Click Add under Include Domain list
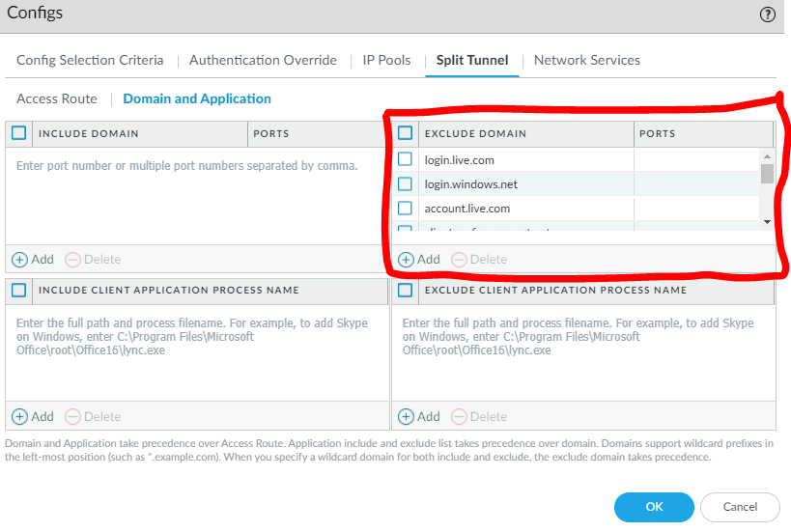The image size is (791, 532). [x=33, y=259]
